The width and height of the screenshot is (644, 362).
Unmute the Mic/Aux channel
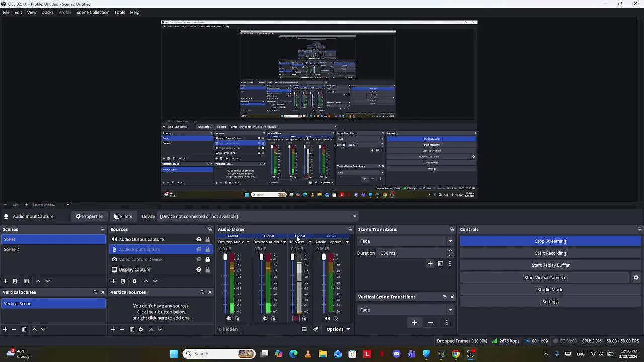click(x=296, y=319)
